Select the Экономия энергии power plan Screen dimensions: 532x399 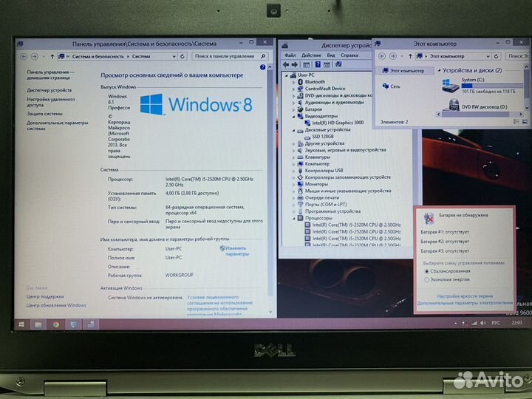coord(427,279)
